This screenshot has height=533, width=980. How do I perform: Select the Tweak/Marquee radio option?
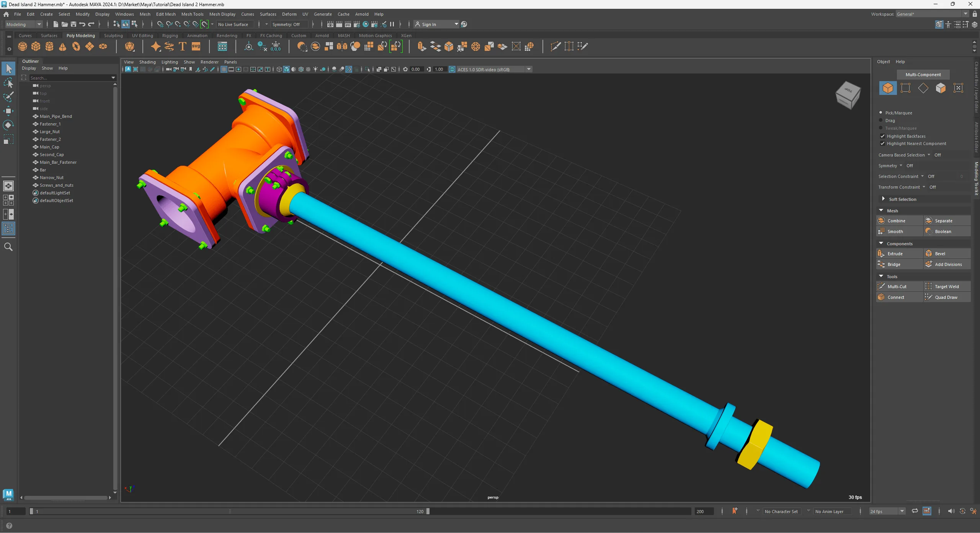point(881,128)
